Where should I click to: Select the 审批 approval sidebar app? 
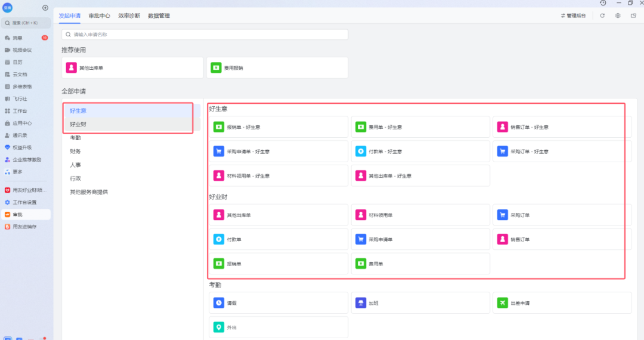(x=26, y=214)
